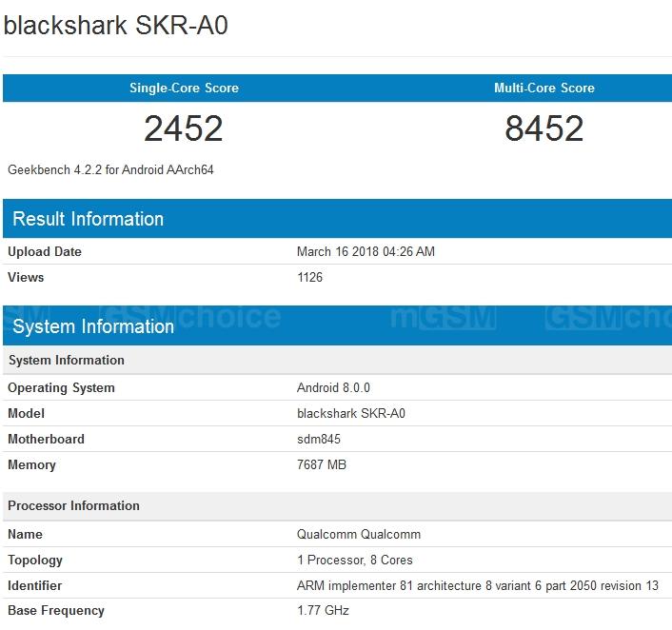
Task: Select the Upload Date label
Action: tap(45, 251)
